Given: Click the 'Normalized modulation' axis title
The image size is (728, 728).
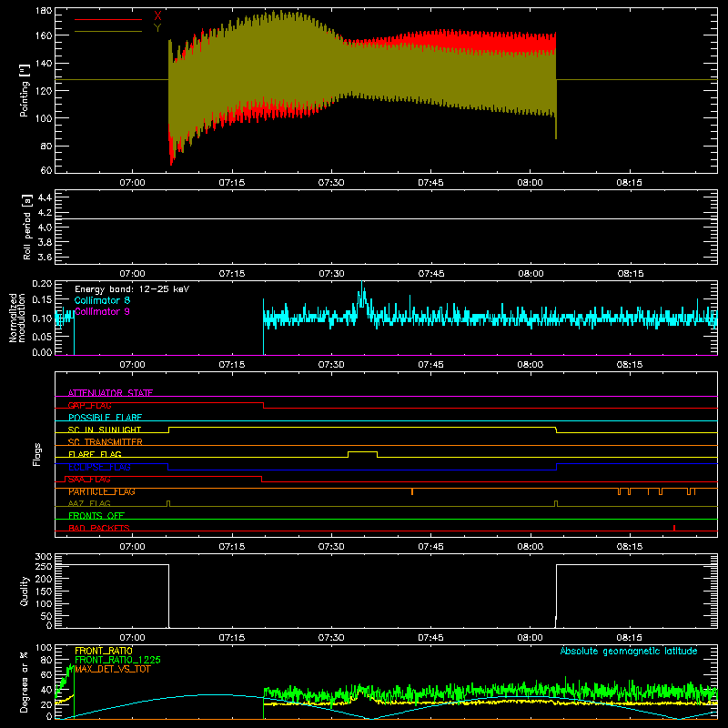Looking at the screenshot, I should (17, 318).
